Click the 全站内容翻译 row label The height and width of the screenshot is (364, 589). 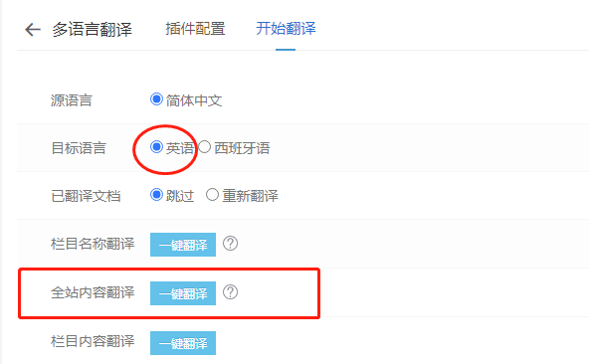pyautogui.click(x=93, y=292)
